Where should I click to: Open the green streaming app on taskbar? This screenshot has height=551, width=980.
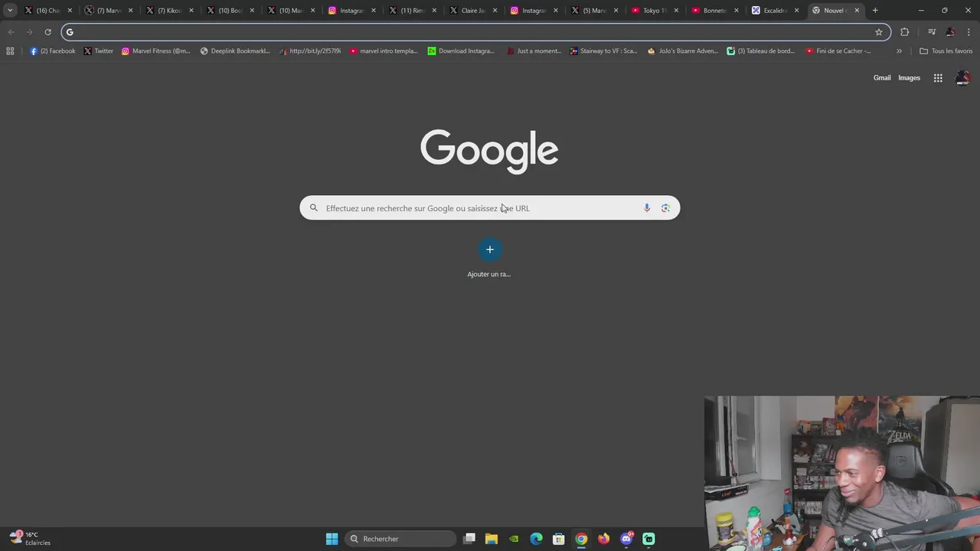tap(648, 539)
